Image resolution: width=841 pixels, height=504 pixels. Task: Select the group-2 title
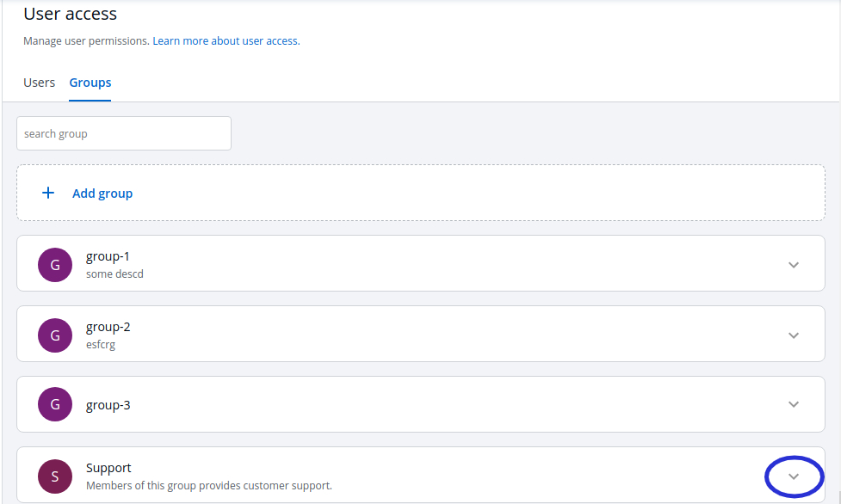point(108,327)
